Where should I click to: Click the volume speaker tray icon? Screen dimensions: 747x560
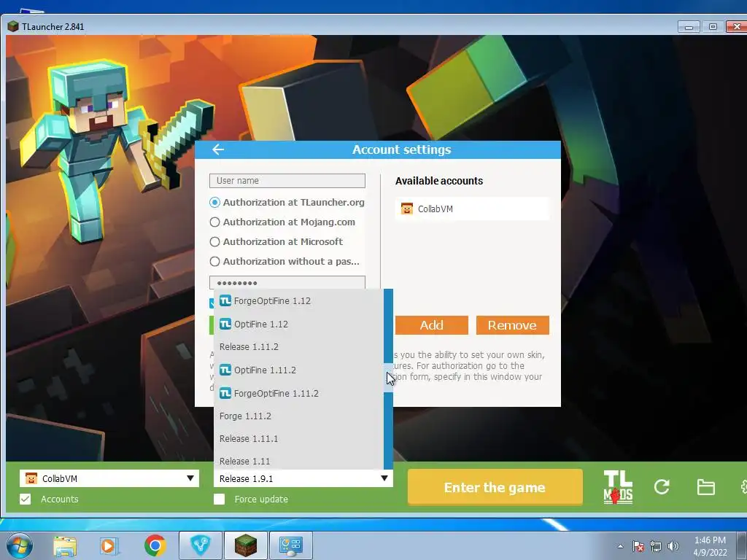(x=673, y=546)
